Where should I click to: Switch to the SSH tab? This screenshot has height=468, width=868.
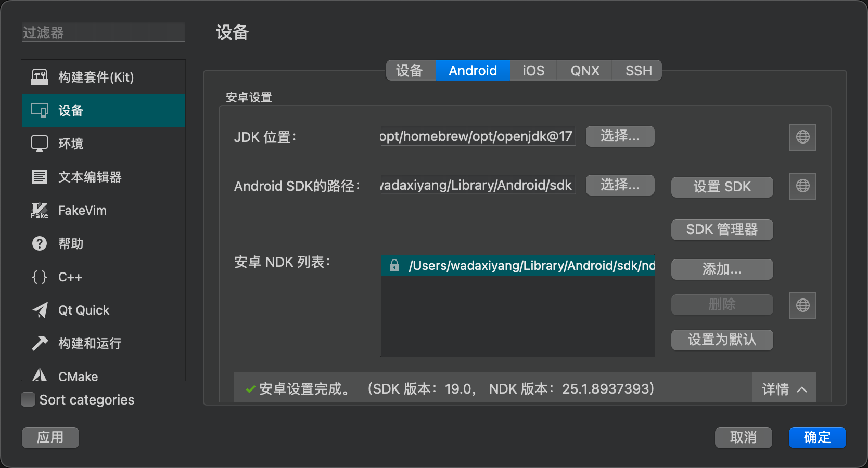pyautogui.click(x=638, y=70)
